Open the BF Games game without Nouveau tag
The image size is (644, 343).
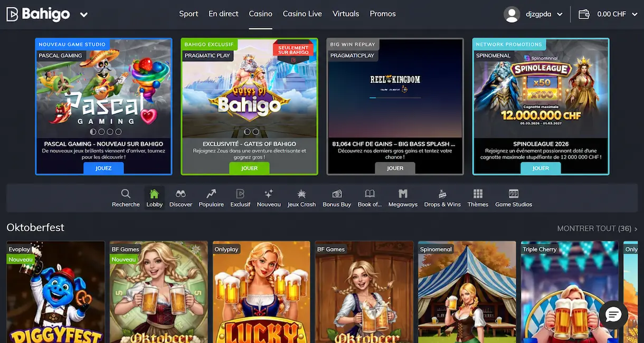(364, 292)
